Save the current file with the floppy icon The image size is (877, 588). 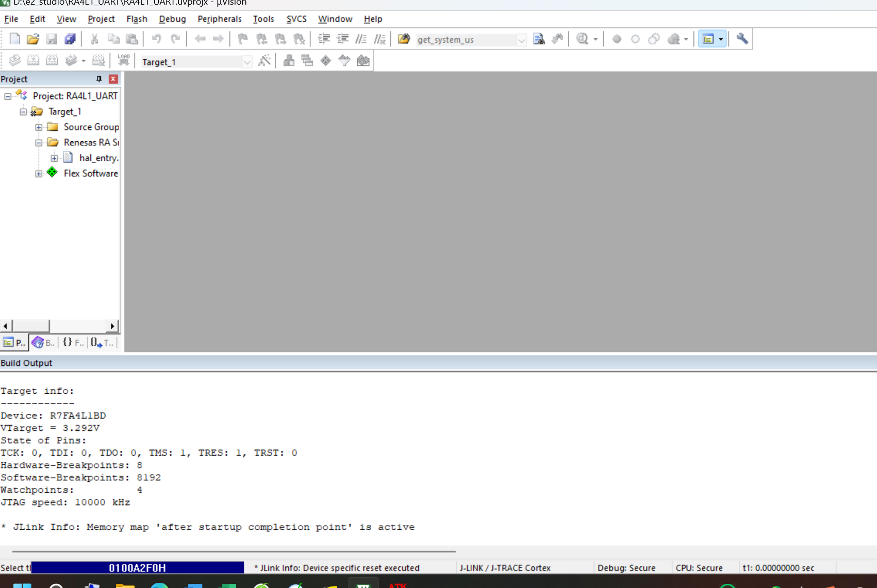click(x=52, y=39)
